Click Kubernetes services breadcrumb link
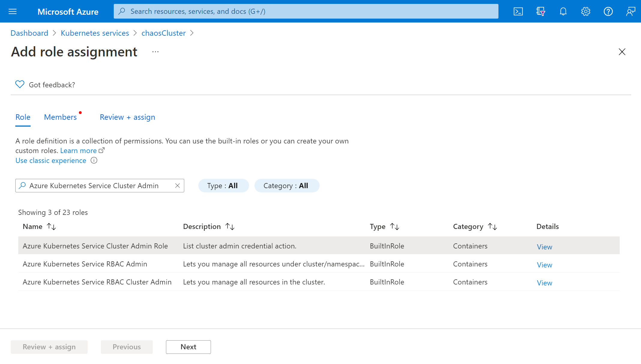This screenshot has height=364, width=641. tap(94, 33)
